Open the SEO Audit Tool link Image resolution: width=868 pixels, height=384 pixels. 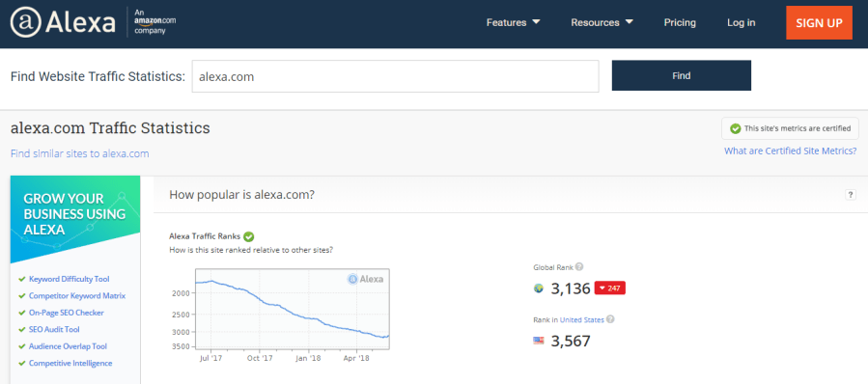(54, 329)
